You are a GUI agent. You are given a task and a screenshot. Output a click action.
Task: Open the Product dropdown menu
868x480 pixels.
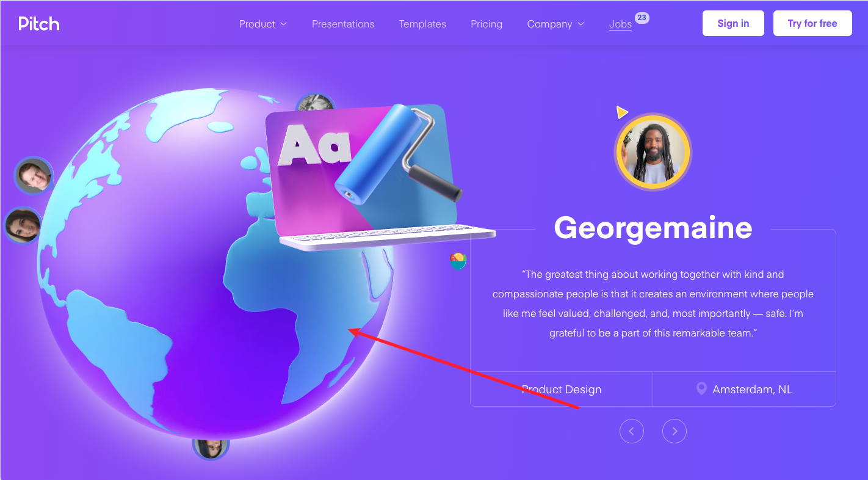pos(262,24)
